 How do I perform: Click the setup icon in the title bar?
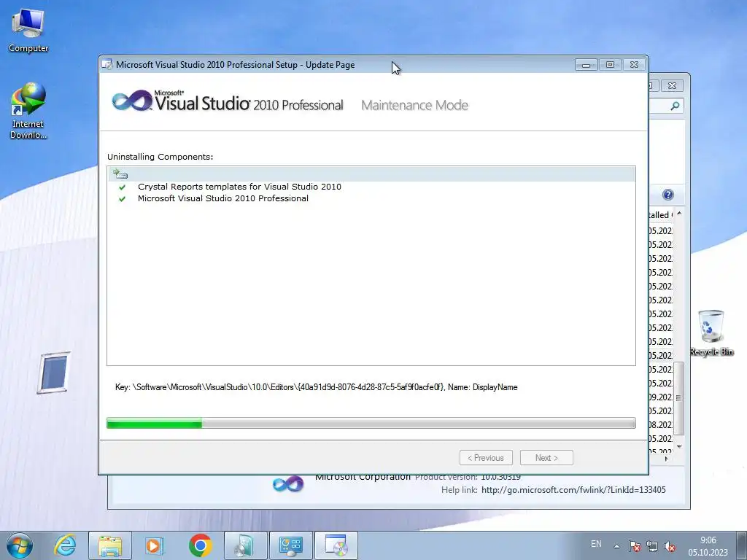[x=107, y=65]
